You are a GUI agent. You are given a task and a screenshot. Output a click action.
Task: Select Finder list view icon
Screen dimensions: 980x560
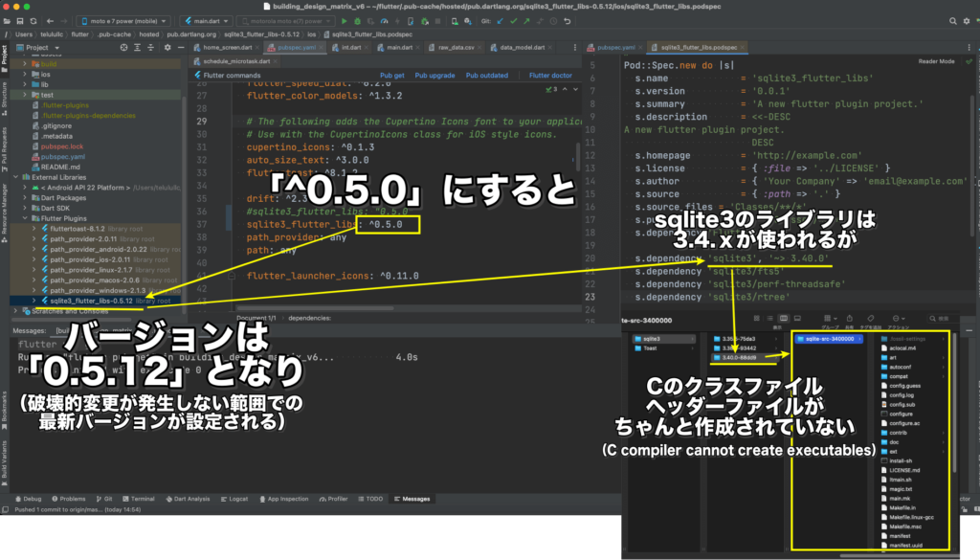pyautogui.click(x=770, y=319)
